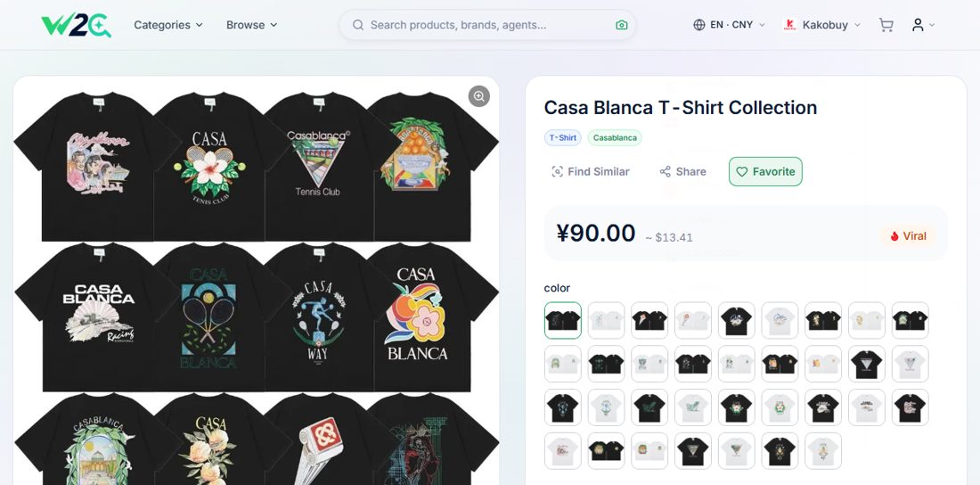
Task: Click the Casablanca brand tag
Action: coord(615,137)
